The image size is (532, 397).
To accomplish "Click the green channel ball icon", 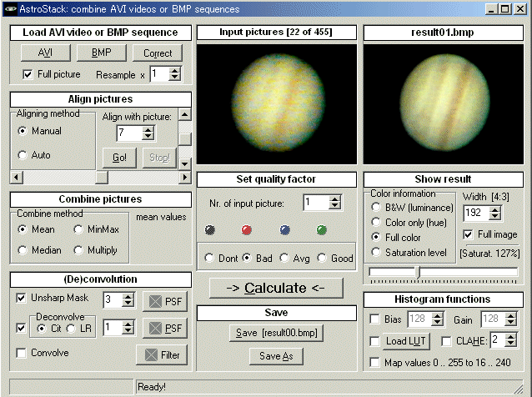I will coord(321,230).
